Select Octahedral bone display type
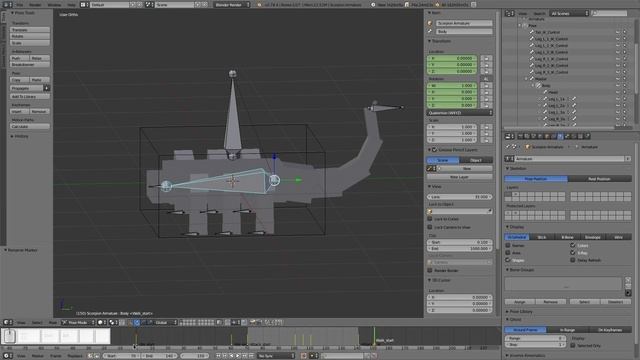The image size is (640, 360). (517, 237)
